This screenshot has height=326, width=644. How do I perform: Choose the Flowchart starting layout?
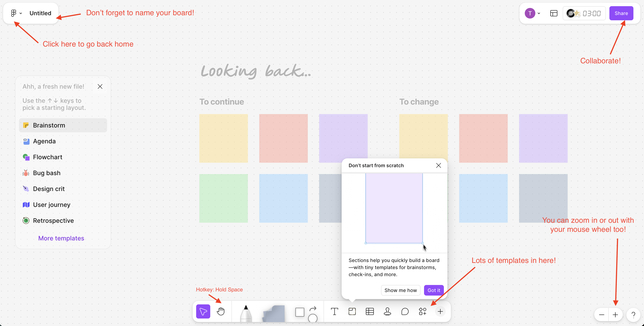tap(48, 157)
